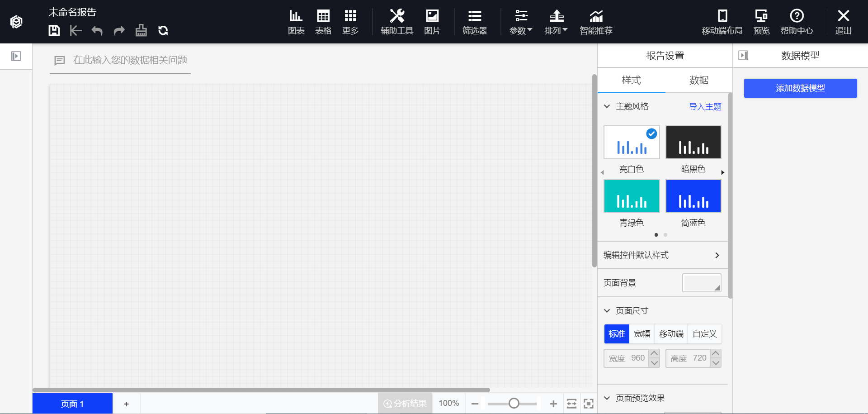Select the 青绿色 theme thumbnail
Image resolution: width=868 pixels, height=414 pixels.
tap(632, 196)
